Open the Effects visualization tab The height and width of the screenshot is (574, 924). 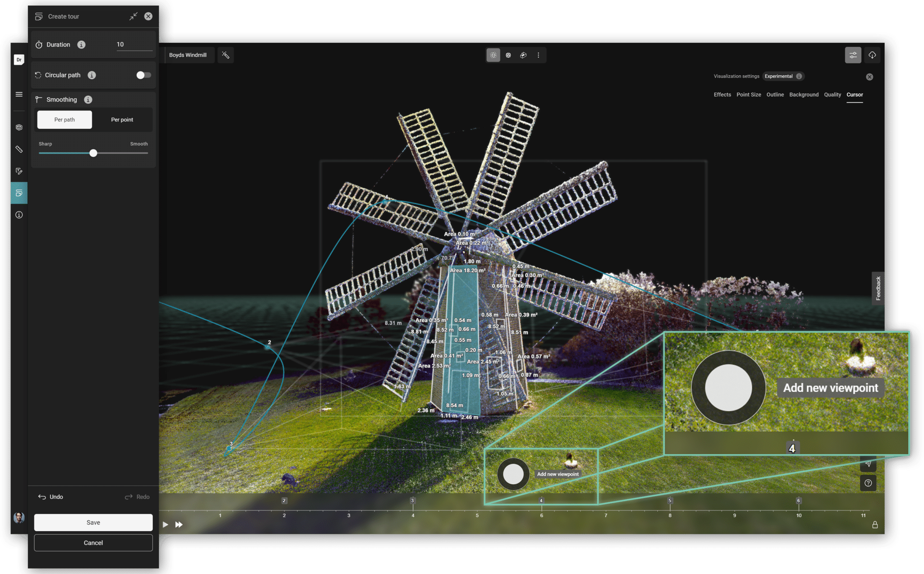722,95
